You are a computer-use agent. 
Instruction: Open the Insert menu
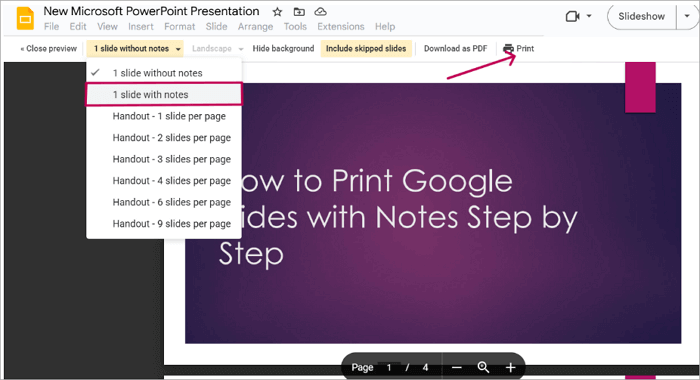(x=141, y=27)
